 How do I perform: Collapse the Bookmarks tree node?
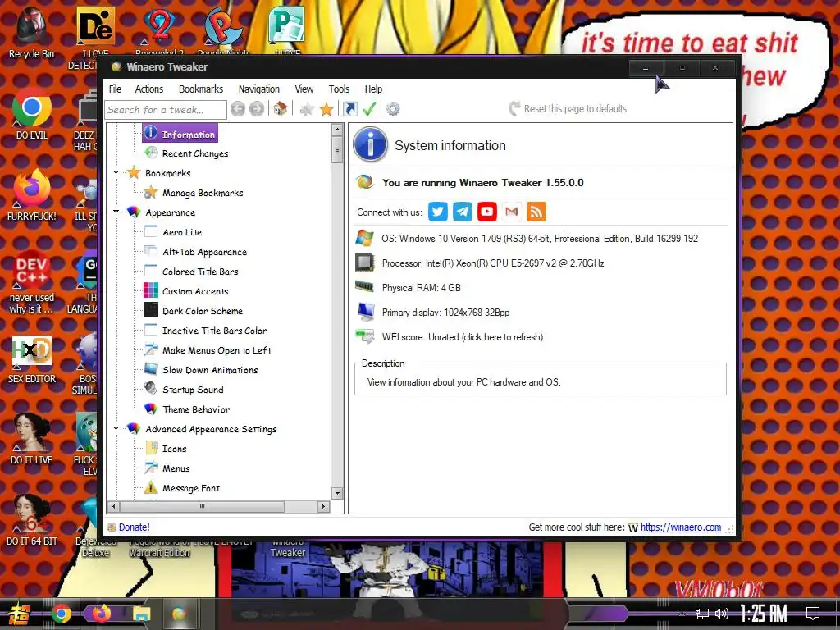point(116,172)
